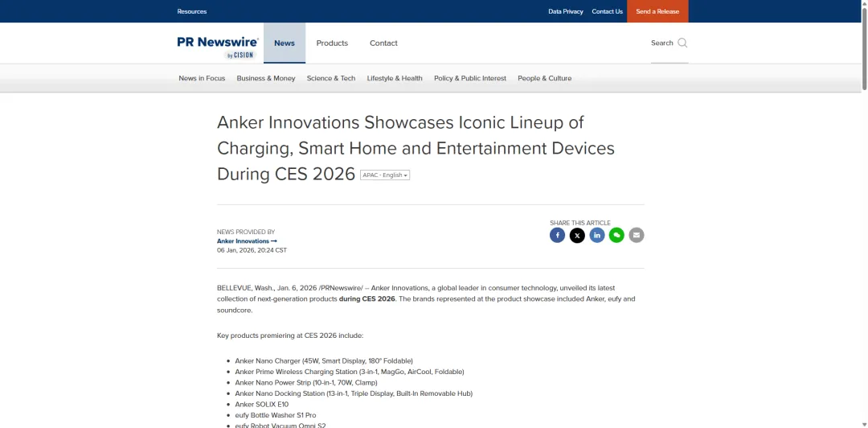Share article via WeChat icon

[616, 235]
